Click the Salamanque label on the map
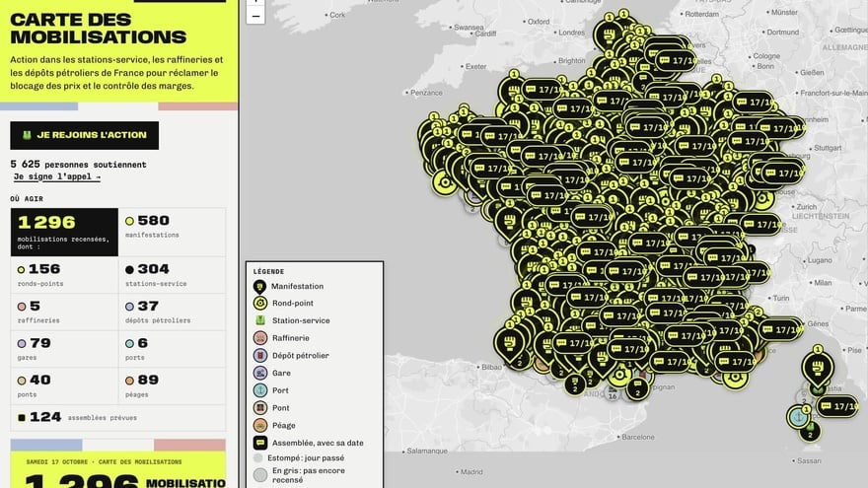 pyautogui.click(x=427, y=451)
